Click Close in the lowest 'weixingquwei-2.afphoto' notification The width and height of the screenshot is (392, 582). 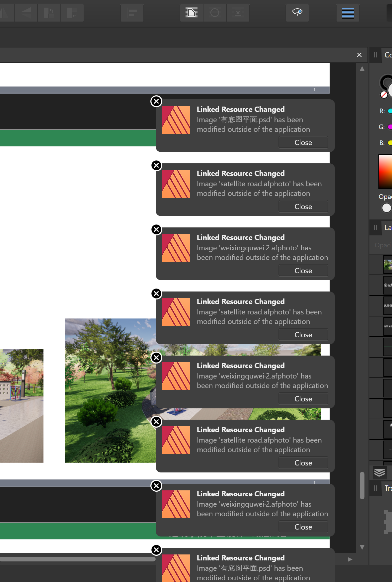[x=303, y=527]
